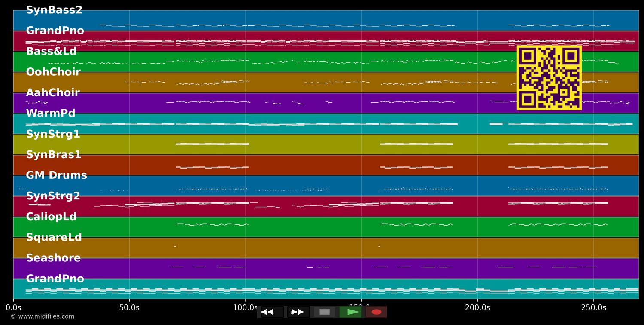Select the SynBass2 track label
This screenshot has height=325, width=644.
(54, 10)
